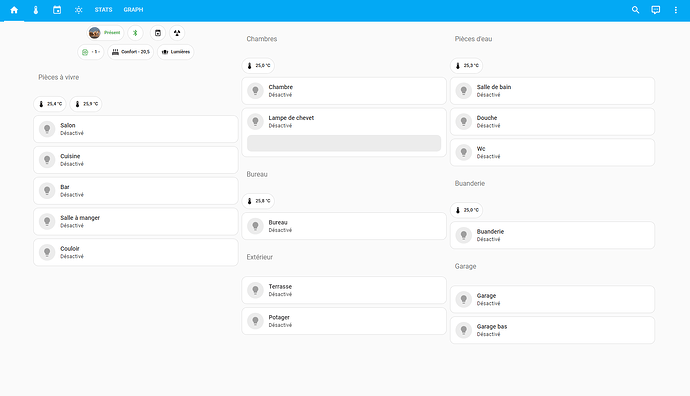
Task: Open the three-dot overflow menu
Action: 676,10
